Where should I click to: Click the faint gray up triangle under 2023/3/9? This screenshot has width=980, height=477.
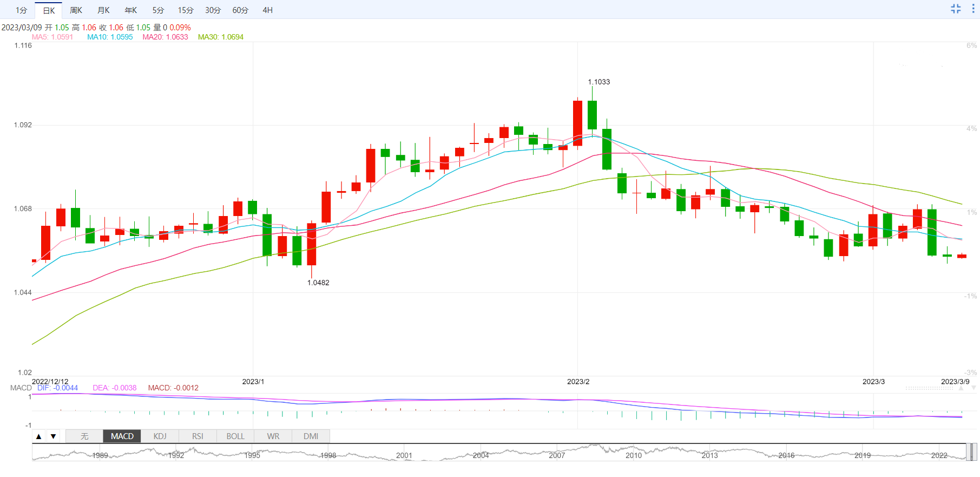coord(961,388)
